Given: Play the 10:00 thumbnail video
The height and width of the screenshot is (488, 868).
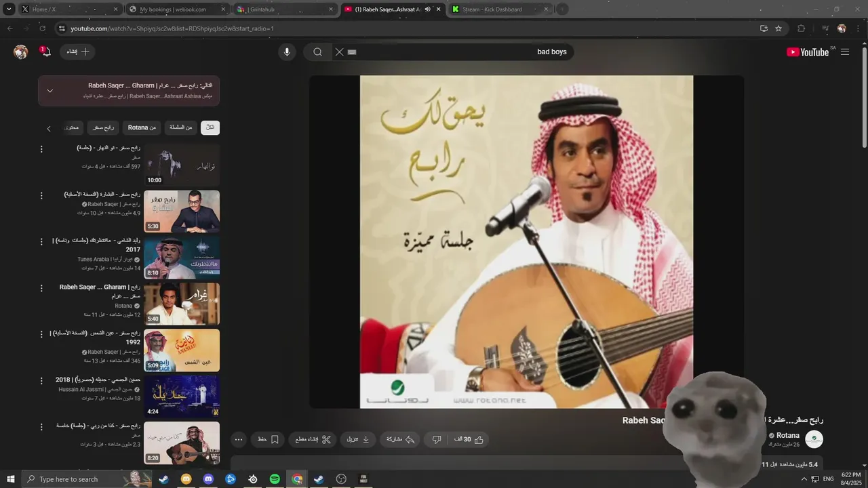Looking at the screenshot, I should click(x=182, y=165).
